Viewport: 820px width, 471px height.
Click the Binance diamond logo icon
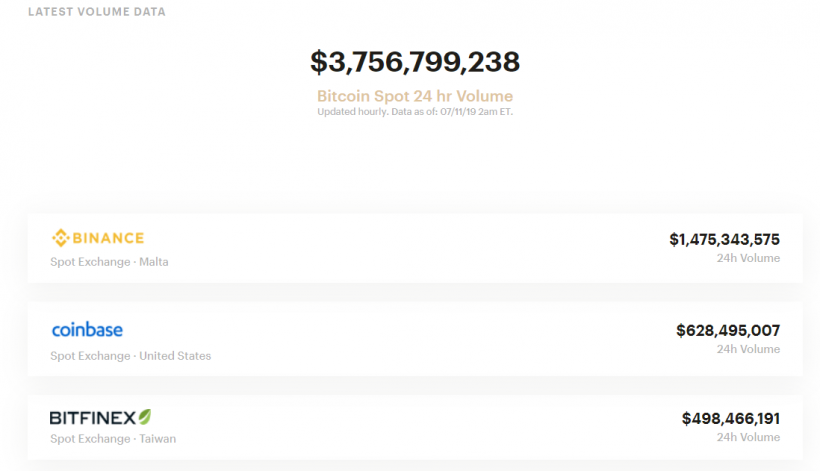click(x=59, y=238)
